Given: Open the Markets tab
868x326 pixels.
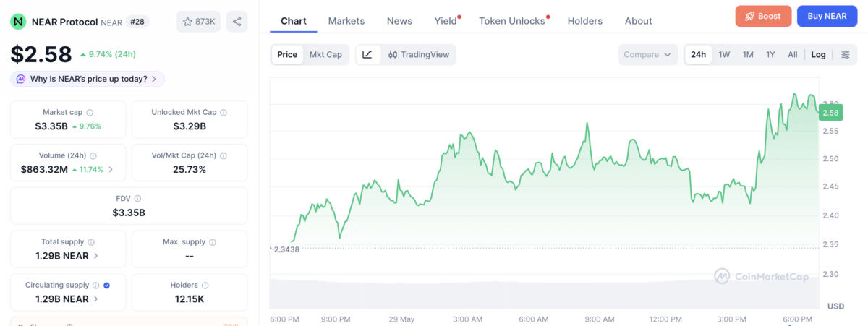Looking at the screenshot, I should coord(346,21).
